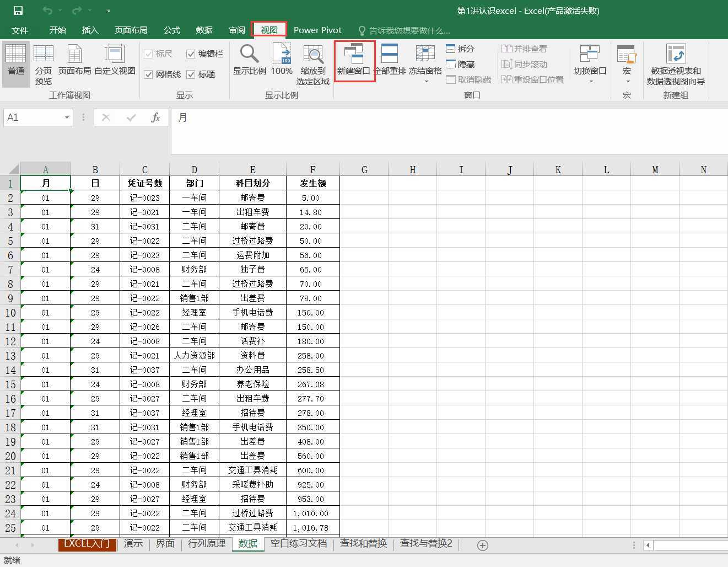Click 取消隐藏 unhide window

(x=468, y=79)
